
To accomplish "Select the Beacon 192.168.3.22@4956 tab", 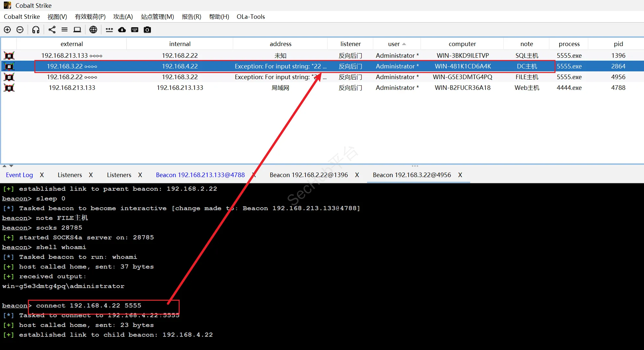I will coord(412,175).
